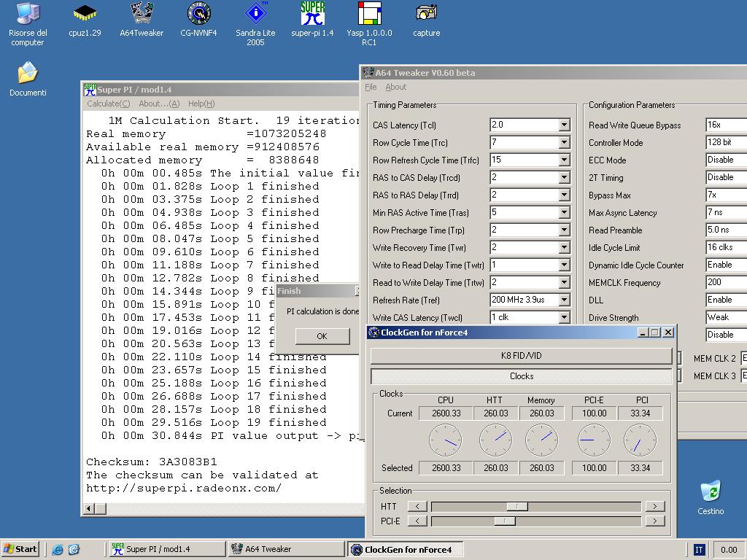Click PCI-E slider thumb
Image resolution: width=747 pixels, height=560 pixels.
click(505, 521)
